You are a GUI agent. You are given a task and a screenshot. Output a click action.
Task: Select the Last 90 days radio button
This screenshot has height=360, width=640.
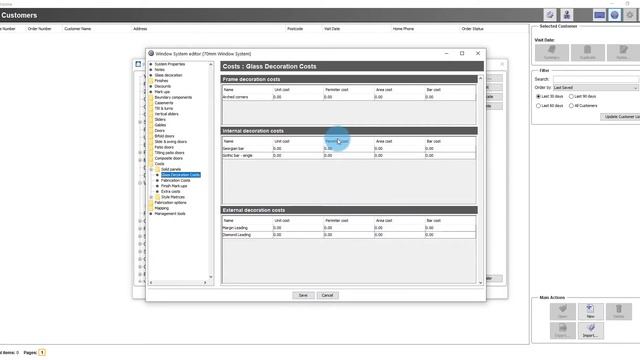[x=571, y=96]
